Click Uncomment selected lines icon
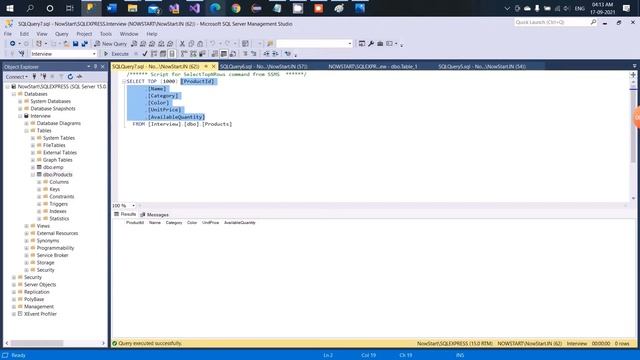This screenshot has width=640, height=360. tap(253, 53)
